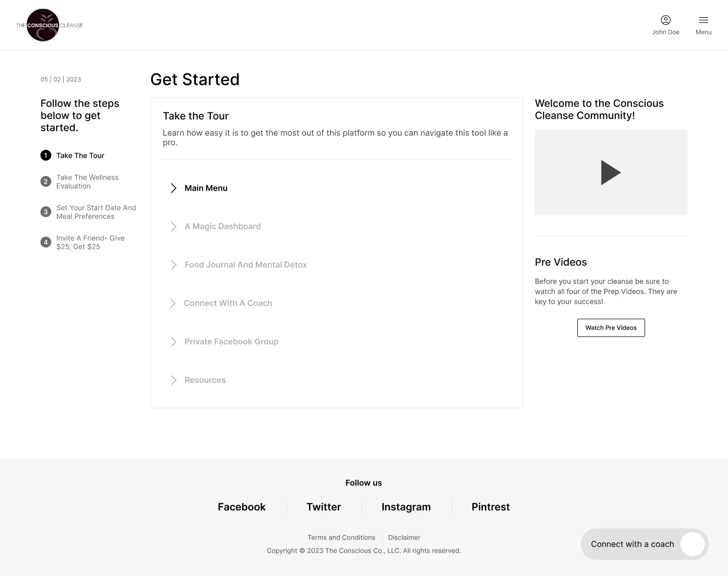Expand the Main Menu section
The width and height of the screenshot is (728, 576).
click(173, 188)
